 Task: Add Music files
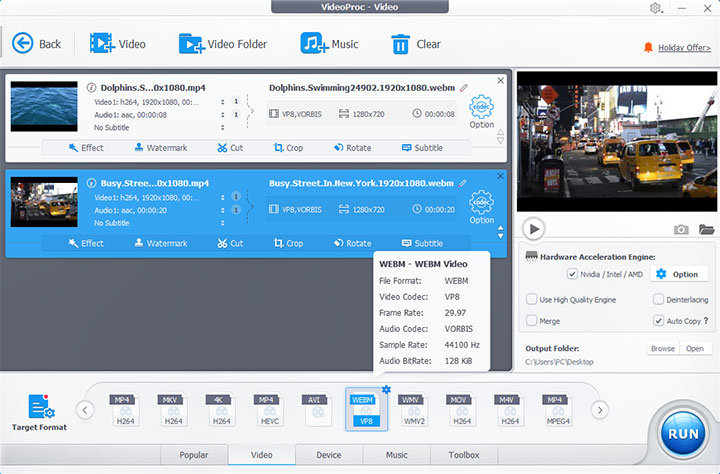[329, 44]
